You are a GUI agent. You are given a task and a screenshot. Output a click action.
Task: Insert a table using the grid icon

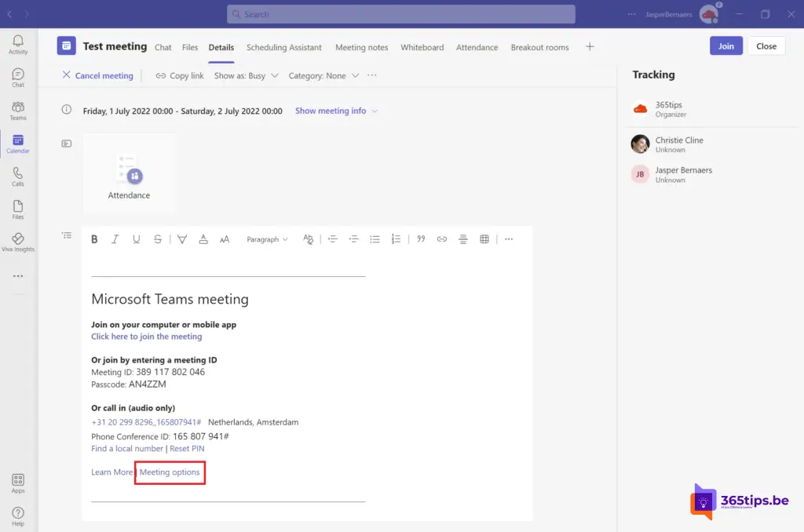tap(484, 239)
